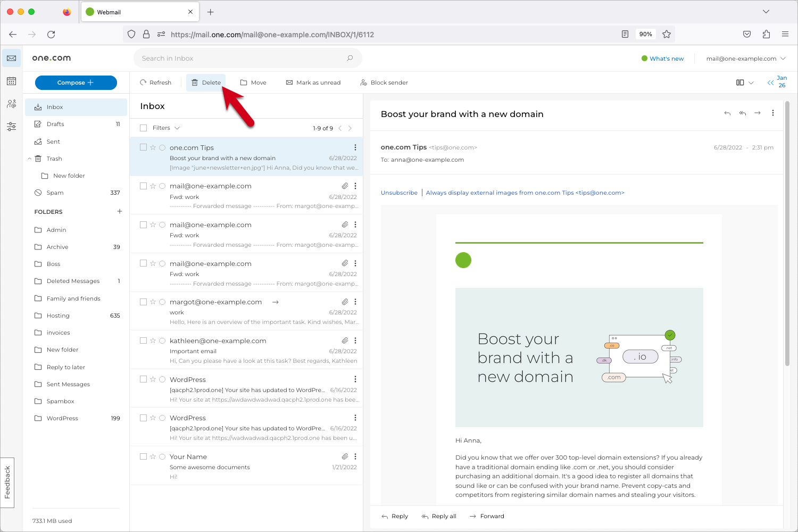Click the Delete trash icon in toolbar
The image size is (798, 532).
click(195, 82)
